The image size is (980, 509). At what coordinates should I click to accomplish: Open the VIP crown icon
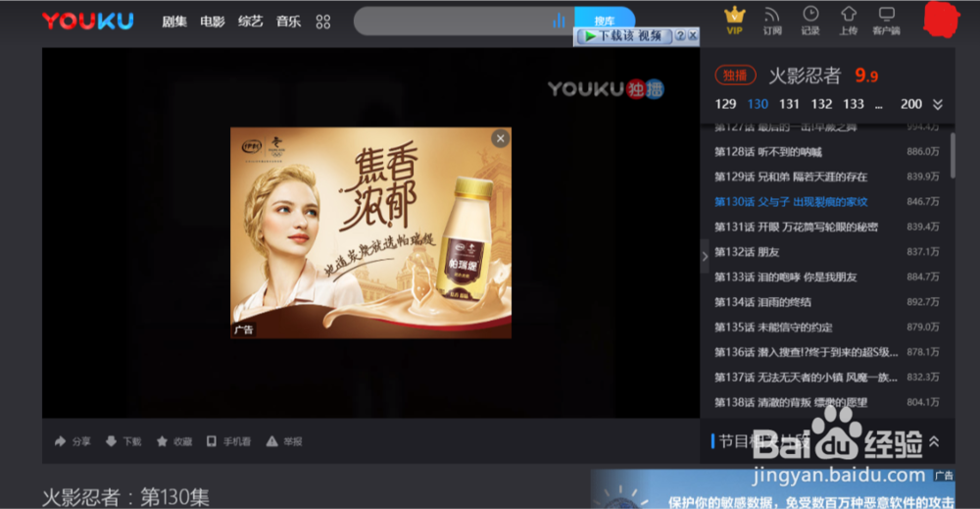click(x=735, y=21)
